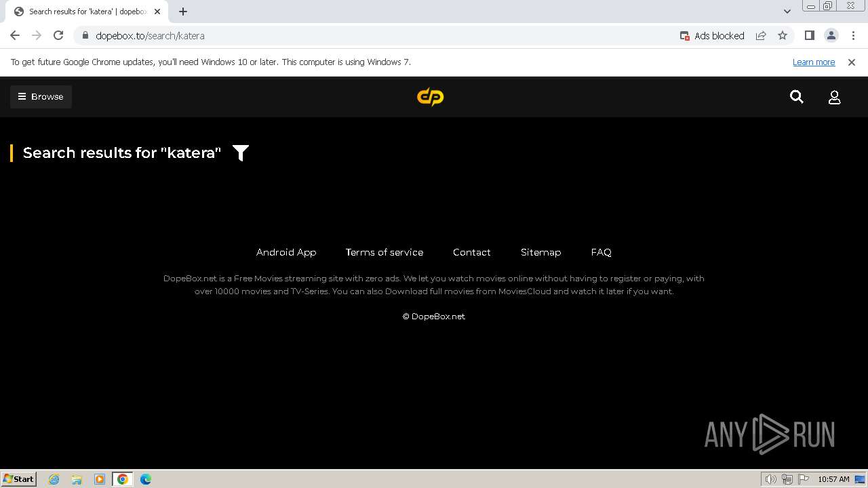Click the Chrome forward arrow

pyautogui.click(x=37, y=35)
